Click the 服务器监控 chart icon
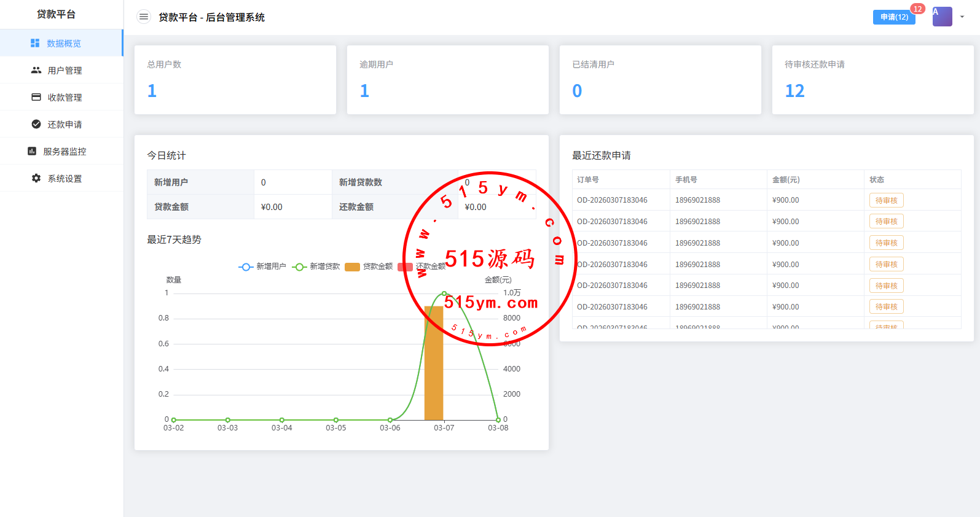 click(32, 151)
